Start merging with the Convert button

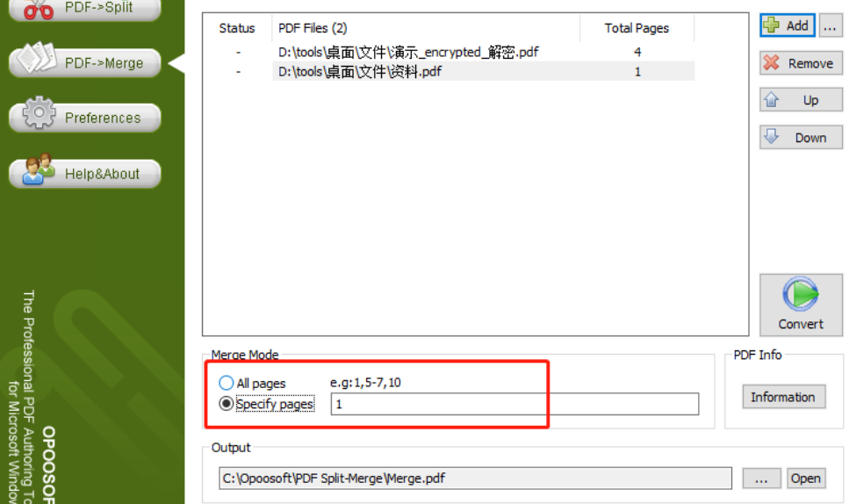coord(801,305)
